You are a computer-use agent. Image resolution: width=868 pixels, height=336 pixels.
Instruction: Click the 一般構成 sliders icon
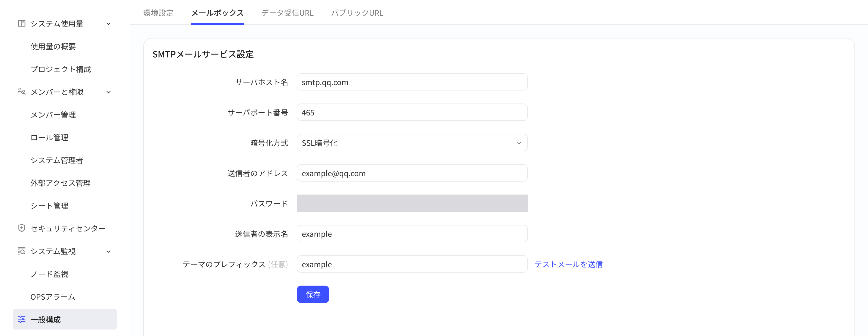tap(22, 319)
